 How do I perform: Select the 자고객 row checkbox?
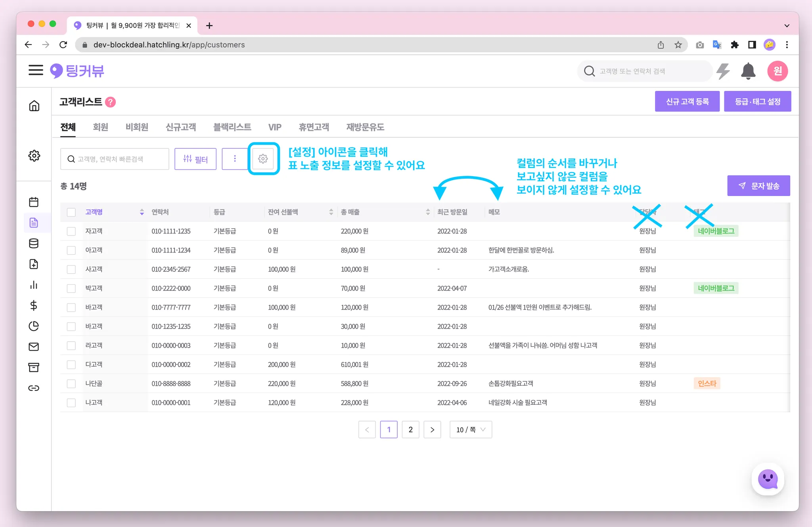[x=71, y=231]
